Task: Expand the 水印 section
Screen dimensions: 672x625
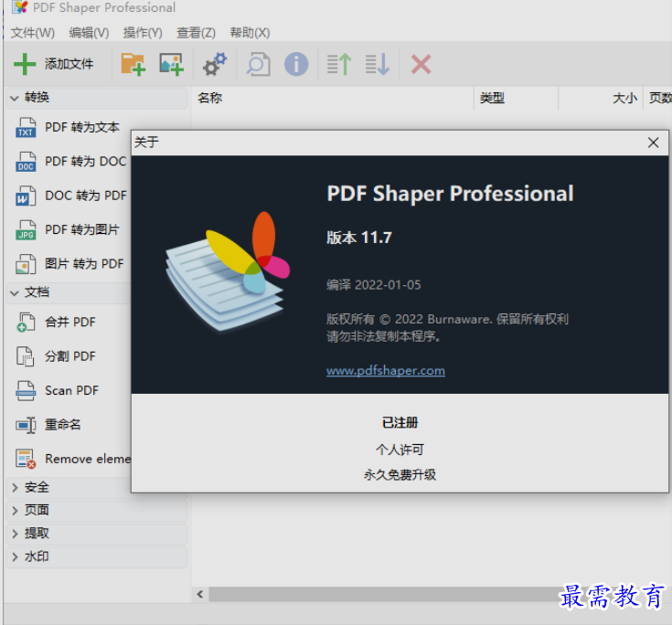Action: click(15, 556)
